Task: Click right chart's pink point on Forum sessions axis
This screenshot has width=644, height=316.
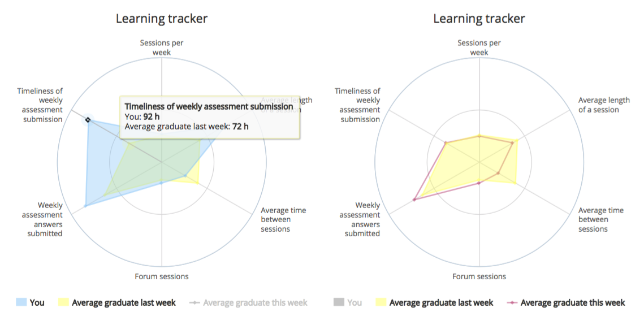Action: point(479,183)
